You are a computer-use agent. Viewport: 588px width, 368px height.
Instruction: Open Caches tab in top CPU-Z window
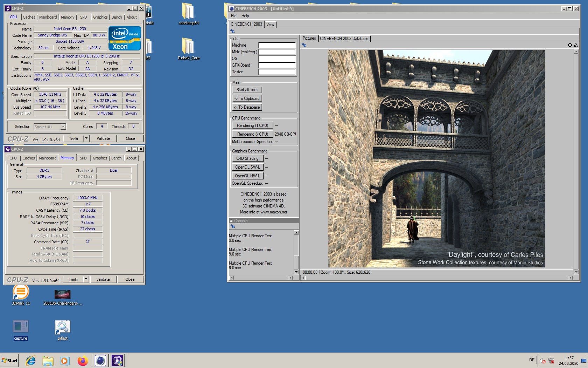coord(29,17)
